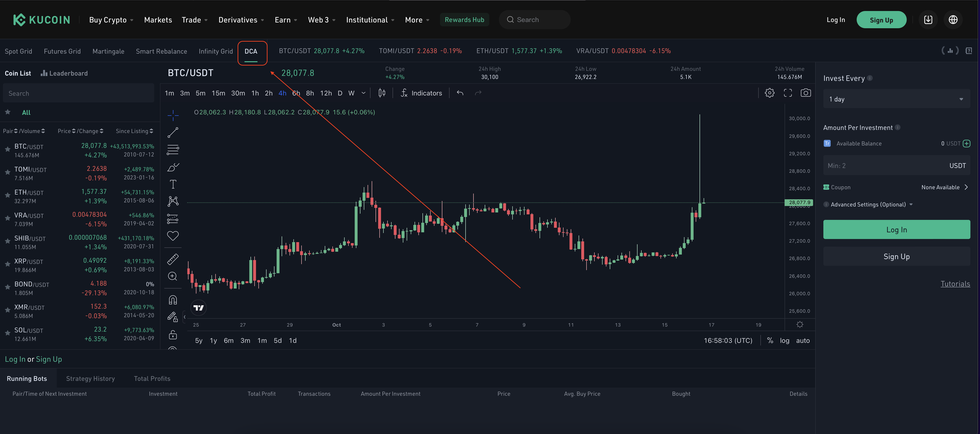Expand more timeframe options after W
980x434 pixels.
point(363,93)
